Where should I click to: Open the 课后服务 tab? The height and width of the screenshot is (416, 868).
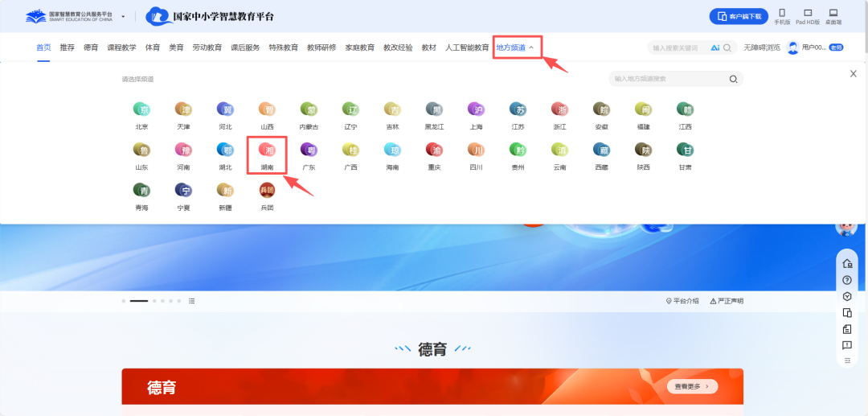pyautogui.click(x=245, y=47)
